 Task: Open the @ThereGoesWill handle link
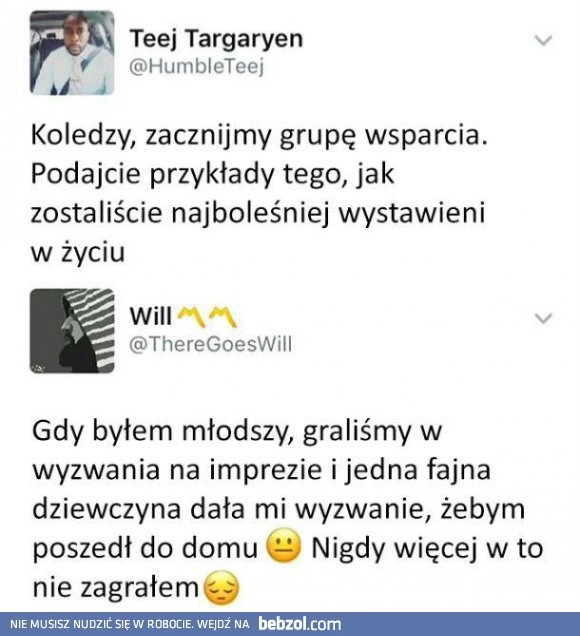coord(211,344)
